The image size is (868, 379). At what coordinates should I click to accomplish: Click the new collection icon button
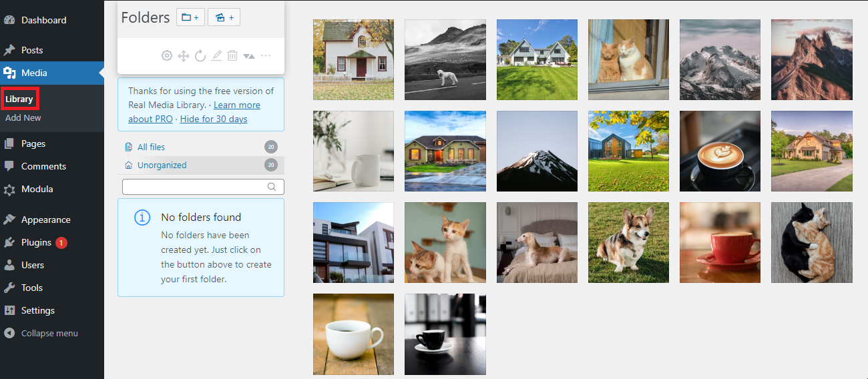[x=224, y=17]
